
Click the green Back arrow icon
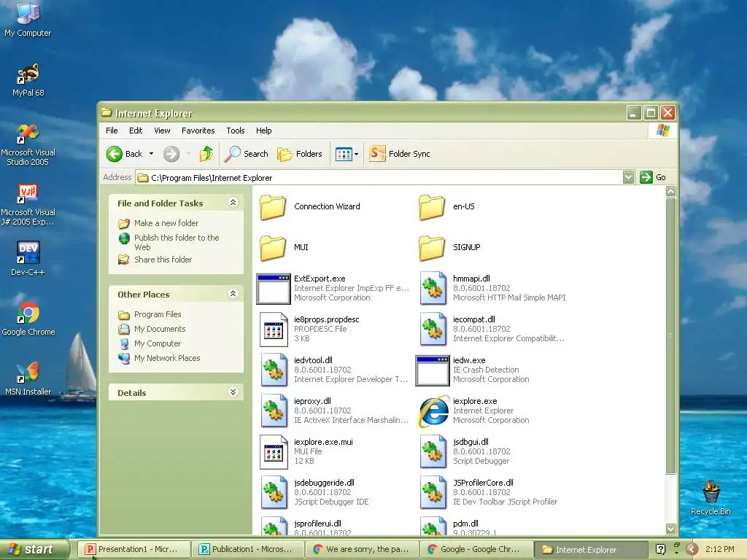[x=115, y=154]
